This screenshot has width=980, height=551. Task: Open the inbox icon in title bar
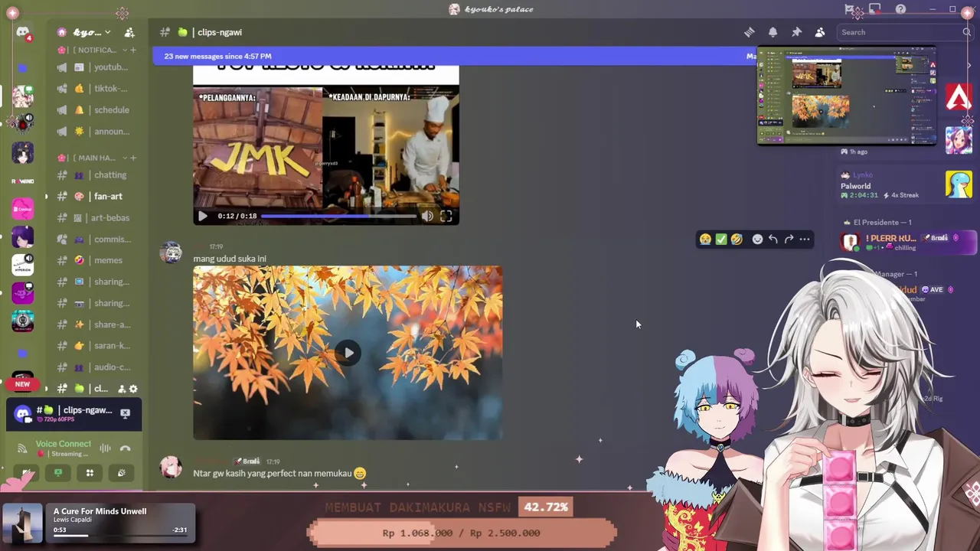(874, 9)
